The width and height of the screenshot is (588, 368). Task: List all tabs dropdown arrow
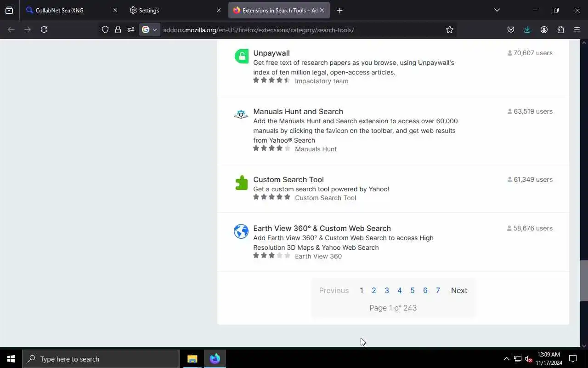(497, 10)
